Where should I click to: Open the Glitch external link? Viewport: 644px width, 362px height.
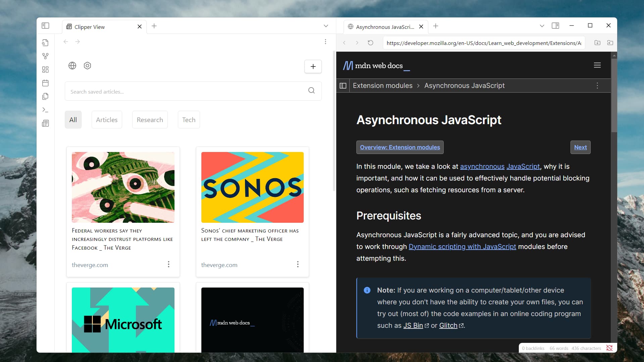451,325
